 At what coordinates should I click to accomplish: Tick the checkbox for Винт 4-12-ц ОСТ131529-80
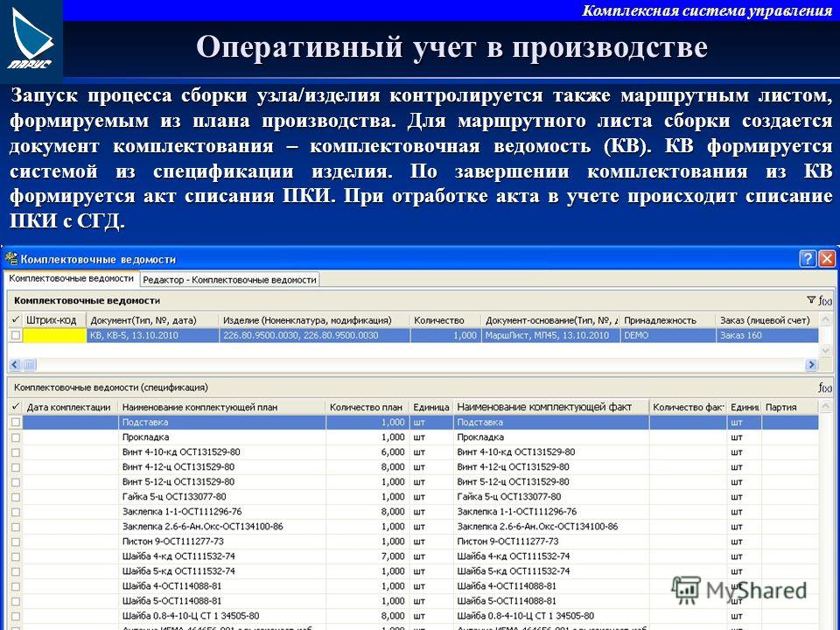[x=16, y=467]
